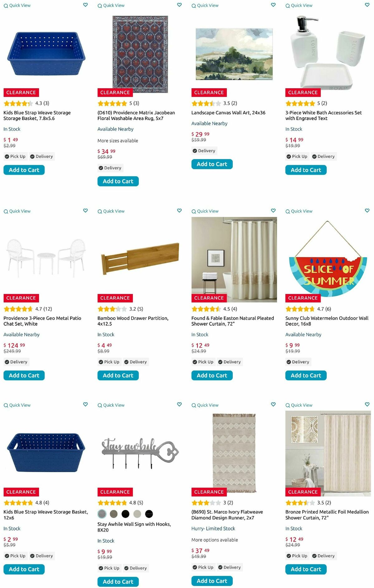Screen dimensions: 374x588
Task: Favorite the Kids Blue Storage Basket 7.8x5.6
Action: [x=85, y=5]
